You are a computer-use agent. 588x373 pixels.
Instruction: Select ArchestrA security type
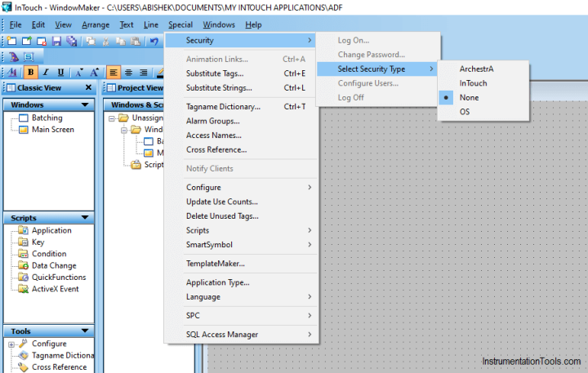pyautogui.click(x=483, y=69)
